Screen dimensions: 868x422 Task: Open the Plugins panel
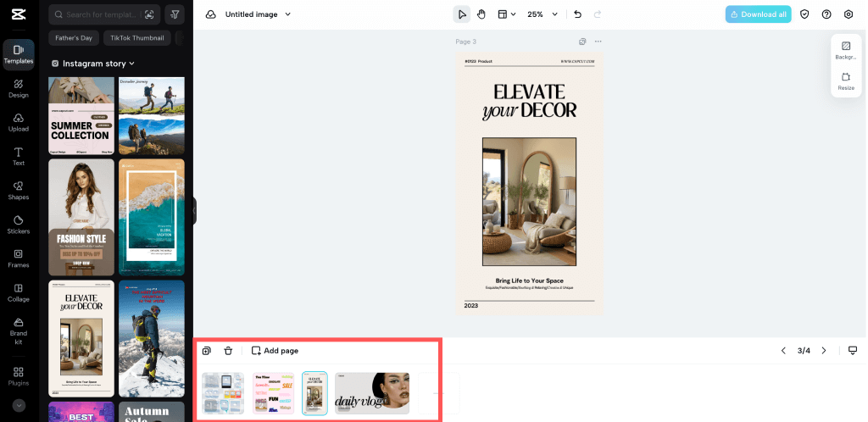[x=19, y=376]
